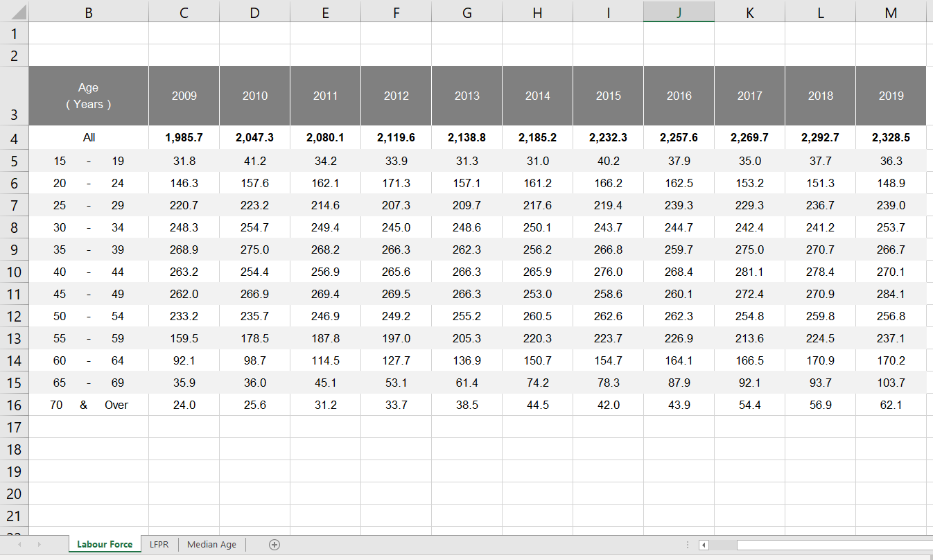Select column J header
The width and height of the screenshot is (933, 560).
point(679,12)
